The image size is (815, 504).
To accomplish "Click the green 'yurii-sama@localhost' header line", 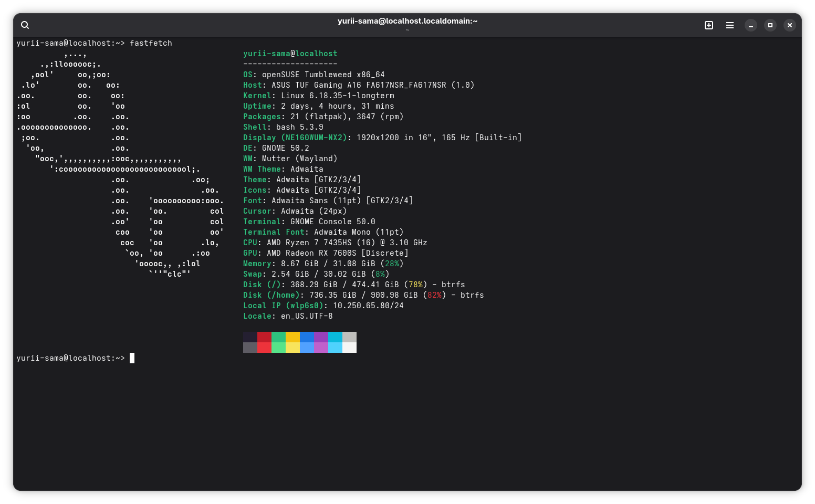I will (x=290, y=54).
